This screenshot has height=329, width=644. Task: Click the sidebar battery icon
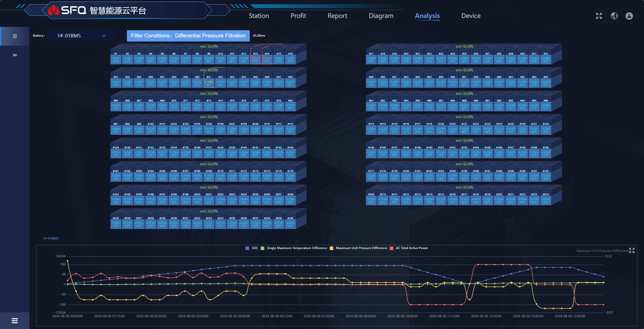coord(15,36)
